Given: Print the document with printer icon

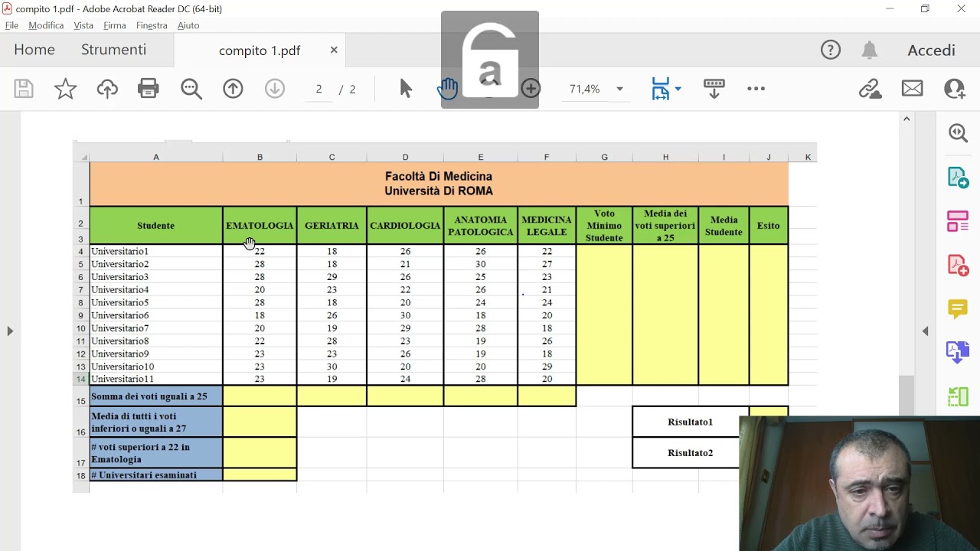Looking at the screenshot, I should point(149,89).
